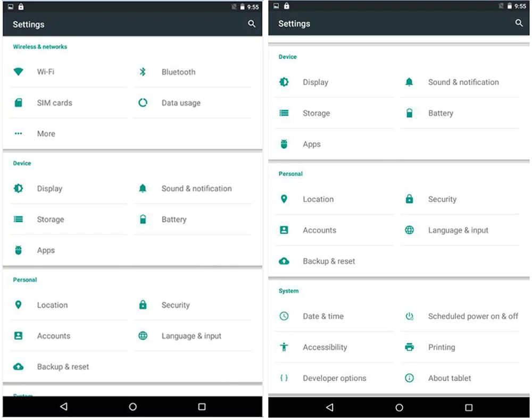Image resolution: width=532 pixels, height=420 pixels.
Task: Open Apps label in right screen
Action: (312, 145)
